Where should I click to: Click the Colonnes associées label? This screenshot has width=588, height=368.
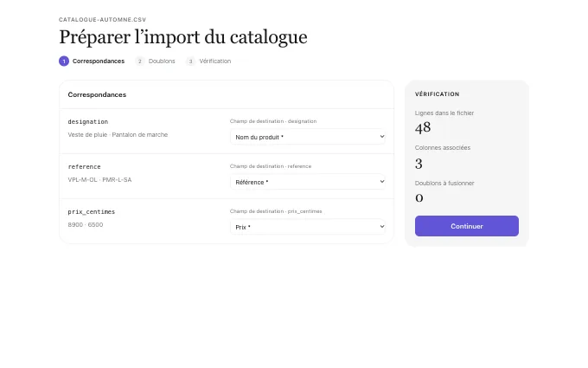coord(442,147)
